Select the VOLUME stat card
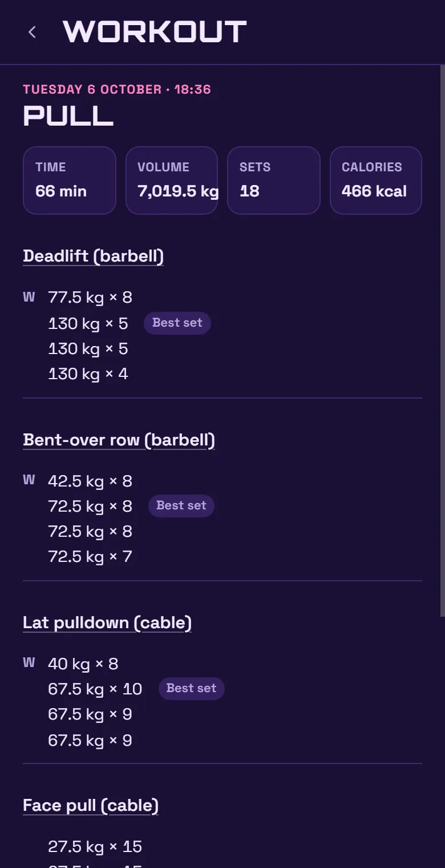 (x=172, y=180)
